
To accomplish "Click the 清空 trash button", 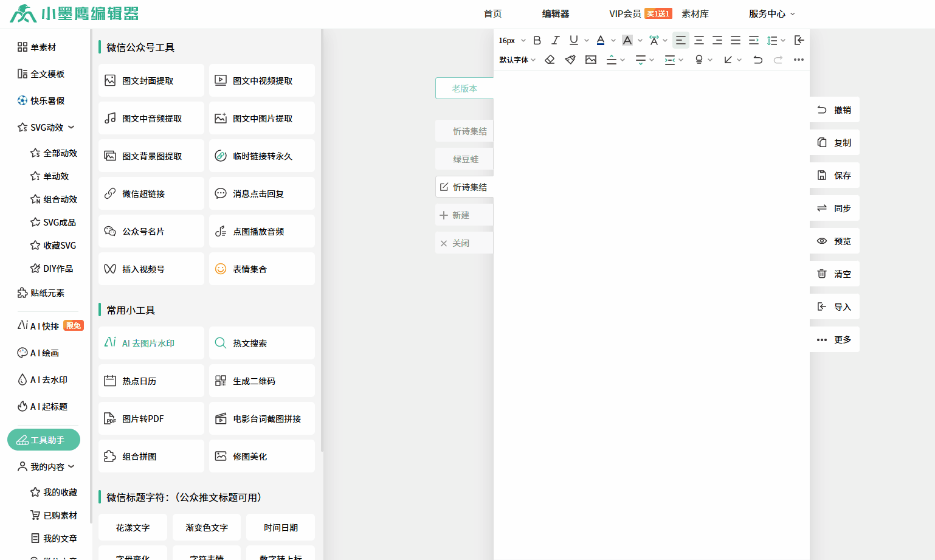I will [x=835, y=274].
